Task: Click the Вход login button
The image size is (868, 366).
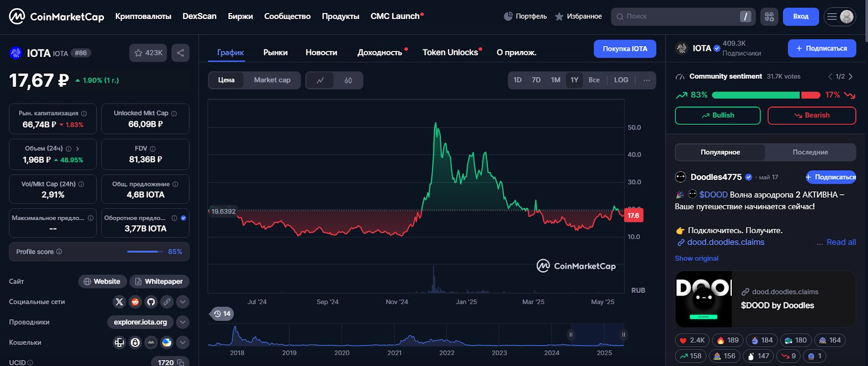Action: click(801, 16)
